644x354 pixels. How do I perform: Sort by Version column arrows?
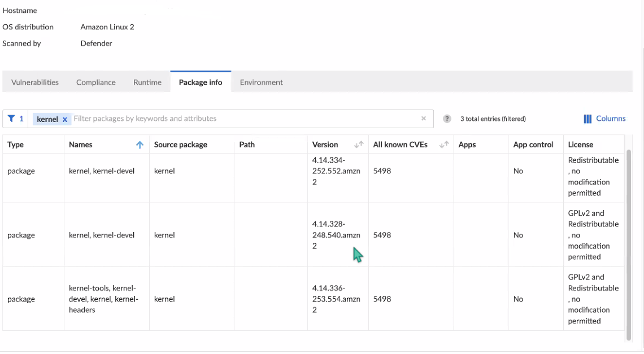coord(359,145)
